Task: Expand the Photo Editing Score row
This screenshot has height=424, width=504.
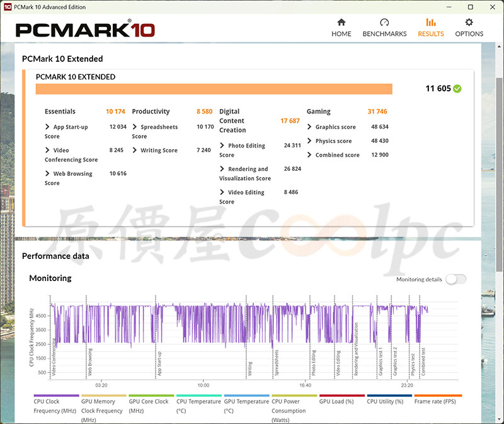Action: pyautogui.click(x=222, y=146)
